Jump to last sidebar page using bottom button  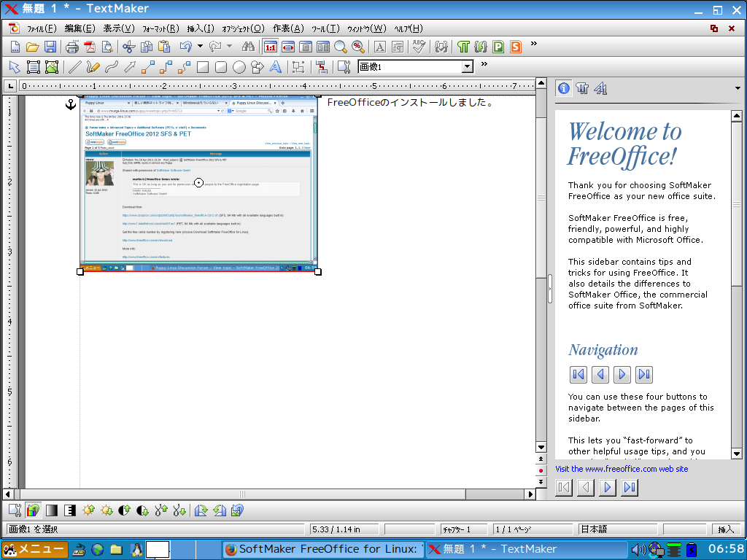[x=630, y=487]
